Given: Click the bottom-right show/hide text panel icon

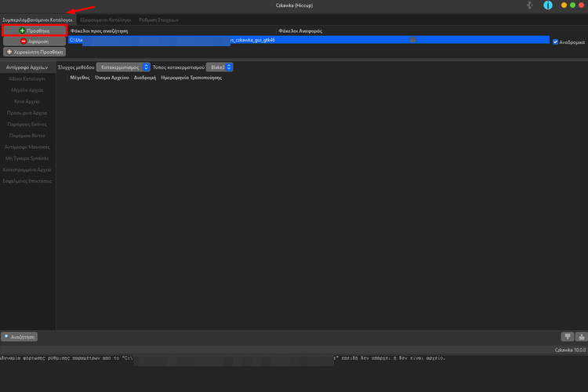Looking at the screenshot, I should [567, 336].
